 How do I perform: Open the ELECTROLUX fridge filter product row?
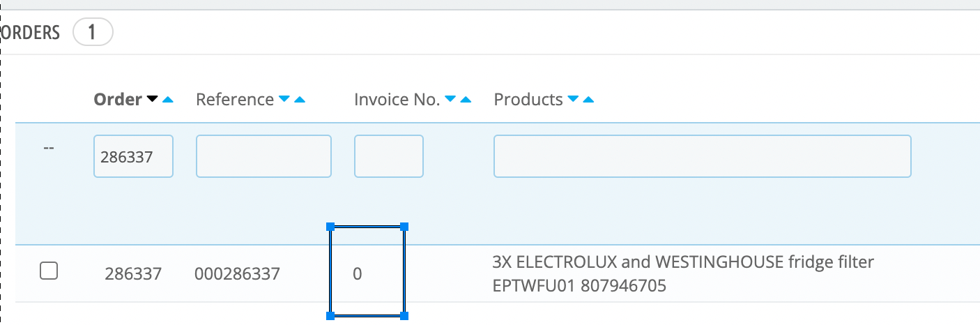point(683,273)
